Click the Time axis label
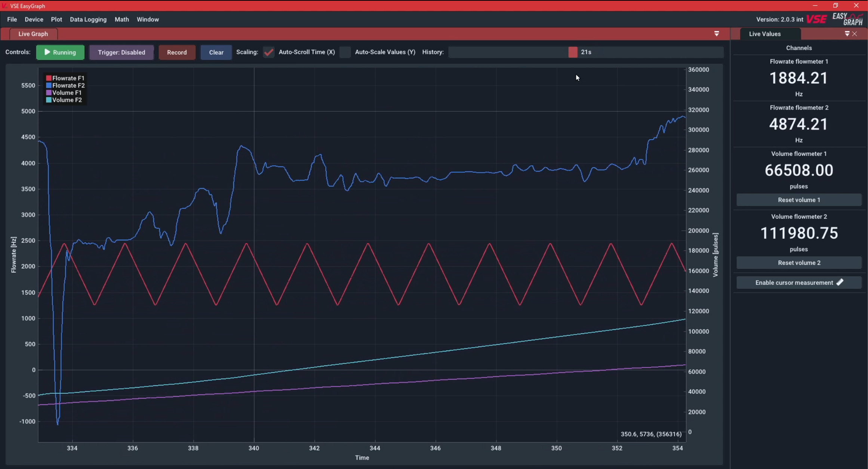This screenshot has width=868, height=469. point(362,457)
